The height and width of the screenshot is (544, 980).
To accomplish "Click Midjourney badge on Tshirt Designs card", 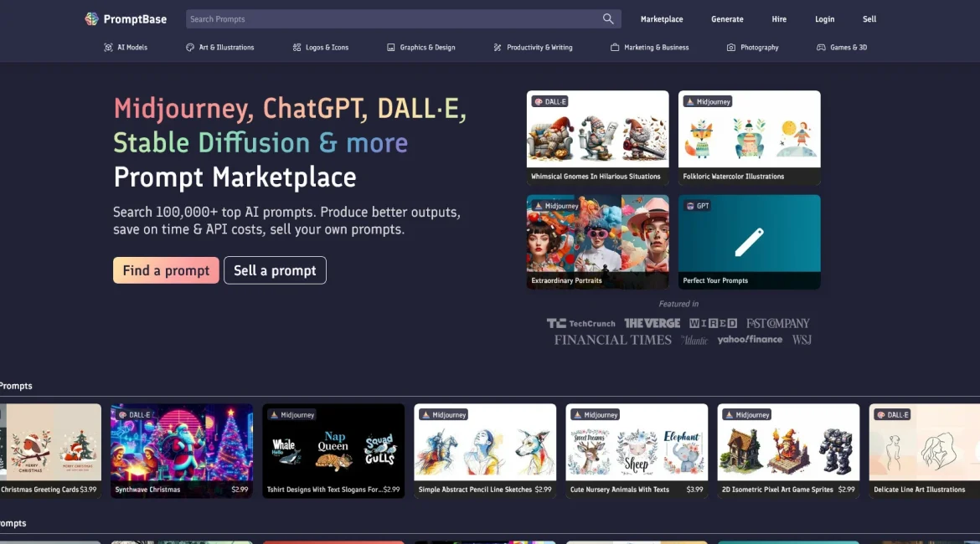I will (291, 415).
